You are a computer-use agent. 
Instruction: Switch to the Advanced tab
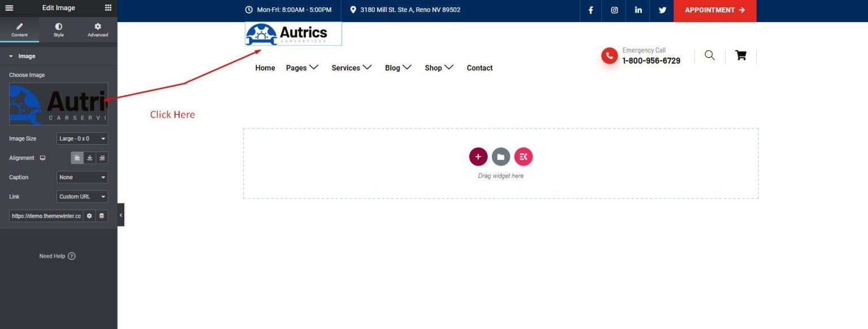click(97, 30)
